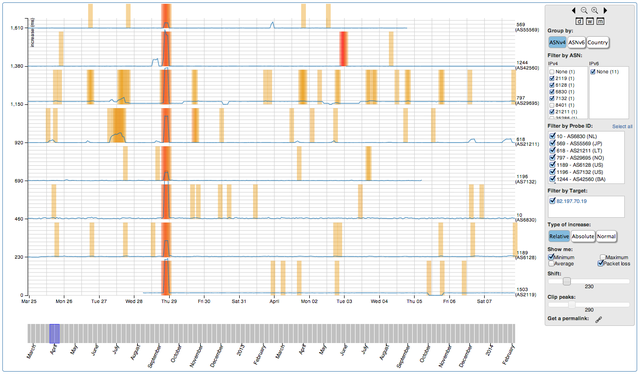
Task: Select the month view 'm' icon
Action: pos(600,21)
